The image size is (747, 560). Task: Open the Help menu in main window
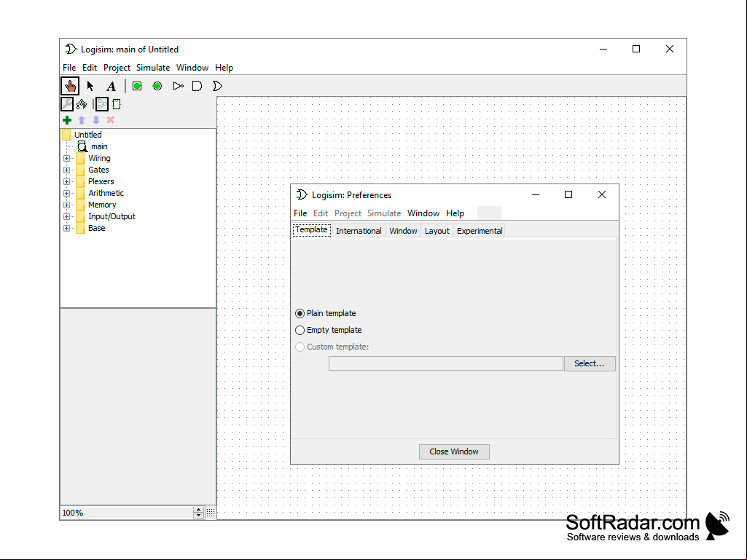(x=224, y=68)
